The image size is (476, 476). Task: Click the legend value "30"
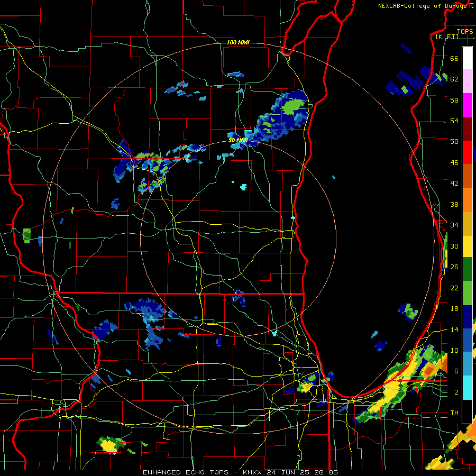coord(454,246)
